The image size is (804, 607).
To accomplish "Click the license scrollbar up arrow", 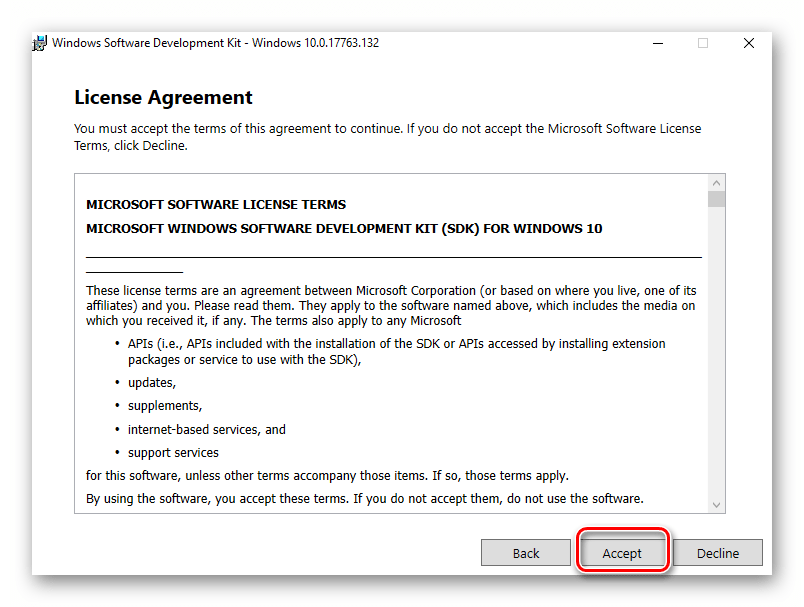I will click(x=716, y=182).
